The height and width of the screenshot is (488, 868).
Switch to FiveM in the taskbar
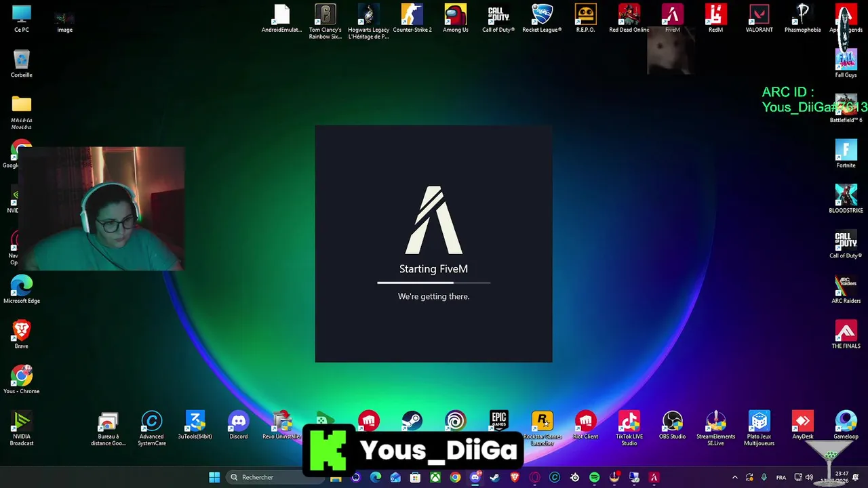[654, 477]
